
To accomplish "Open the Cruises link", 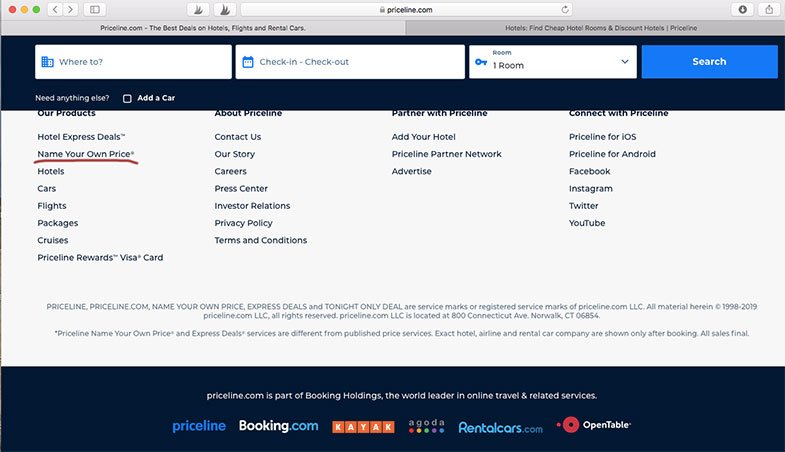I will [53, 240].
